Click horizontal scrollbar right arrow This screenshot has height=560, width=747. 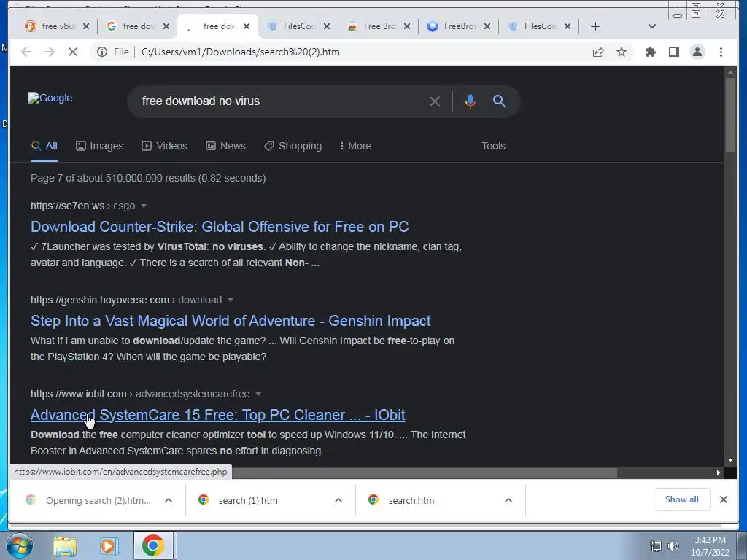pyautogui.click(x=719, y=472)
